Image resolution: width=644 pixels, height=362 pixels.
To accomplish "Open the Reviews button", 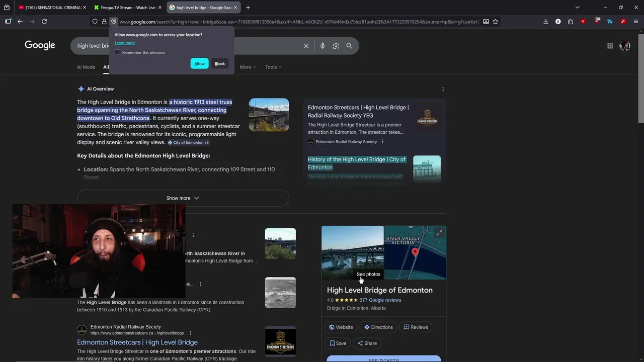I will 416,327.
